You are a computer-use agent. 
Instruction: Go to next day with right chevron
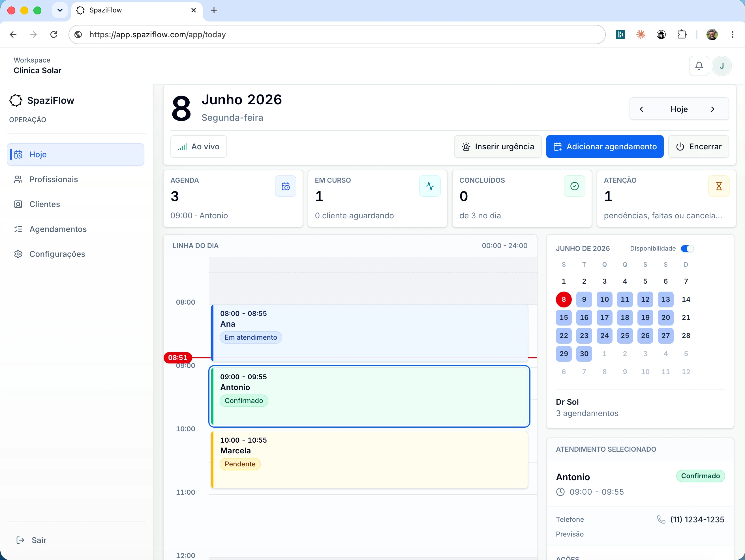(712, 109)
